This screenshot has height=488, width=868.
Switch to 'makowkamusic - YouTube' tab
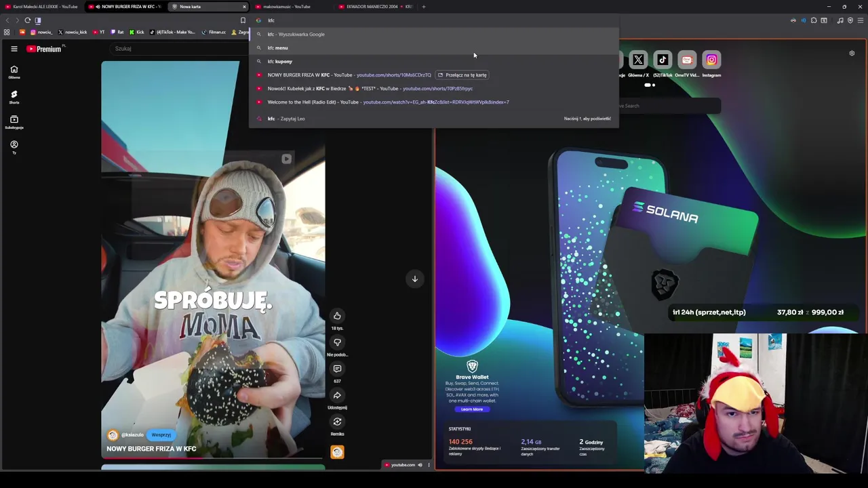pyautogui.click(x=292, y=7)
